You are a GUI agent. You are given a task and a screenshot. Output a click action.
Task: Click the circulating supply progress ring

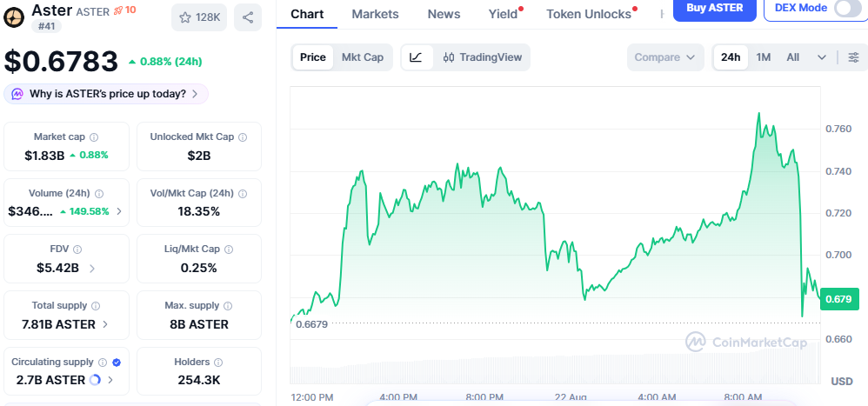point(95,380)
